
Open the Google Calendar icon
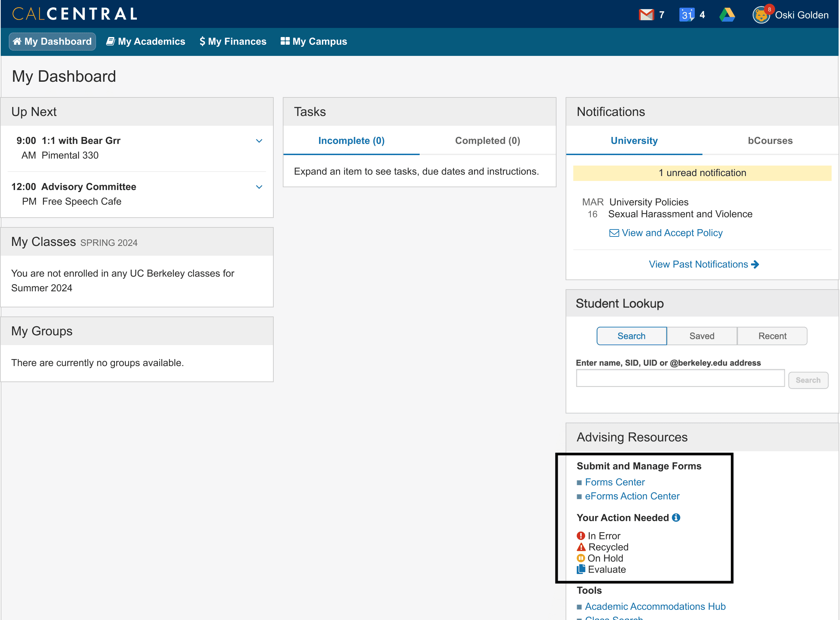tap(686, 15)
